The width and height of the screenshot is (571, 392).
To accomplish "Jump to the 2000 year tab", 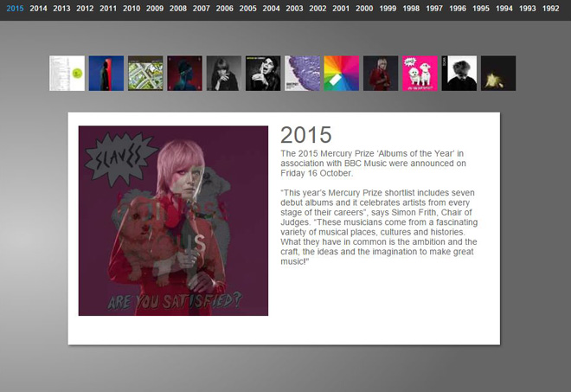I will coord(364,8).
